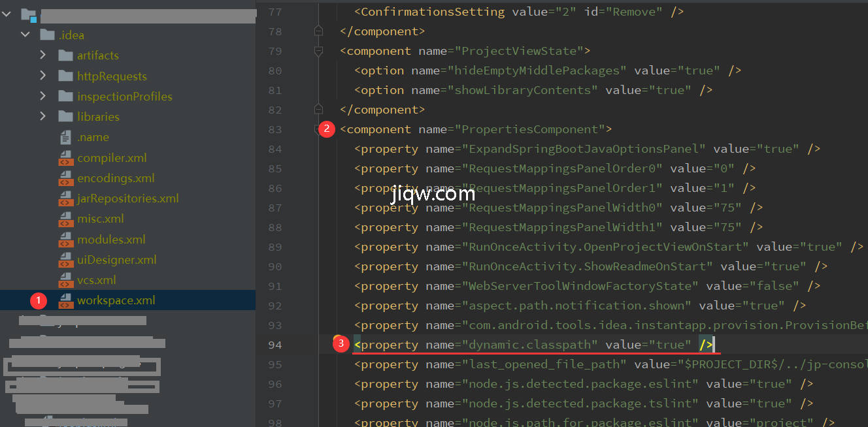Select workspace.xml in the project tree
Image resolution: width=868 pixels, height=427 pixels.
(x=116, y=300)
